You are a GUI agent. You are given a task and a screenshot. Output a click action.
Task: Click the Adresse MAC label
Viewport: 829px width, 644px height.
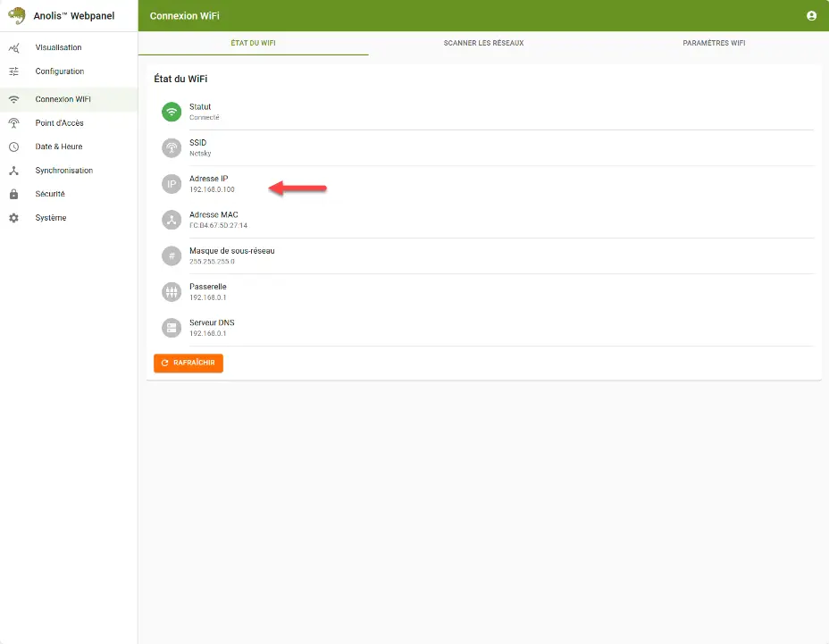coord(214,214)
